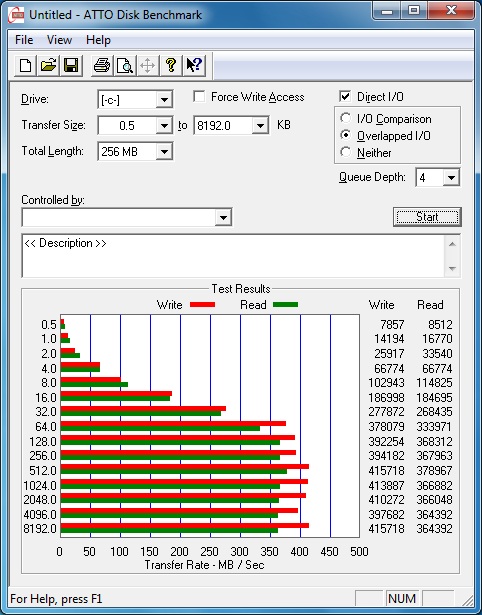Click status text 'For Help, press F1'
This screenshot has width=482, height=615.
pyautogui.click(x=56, y=599)
